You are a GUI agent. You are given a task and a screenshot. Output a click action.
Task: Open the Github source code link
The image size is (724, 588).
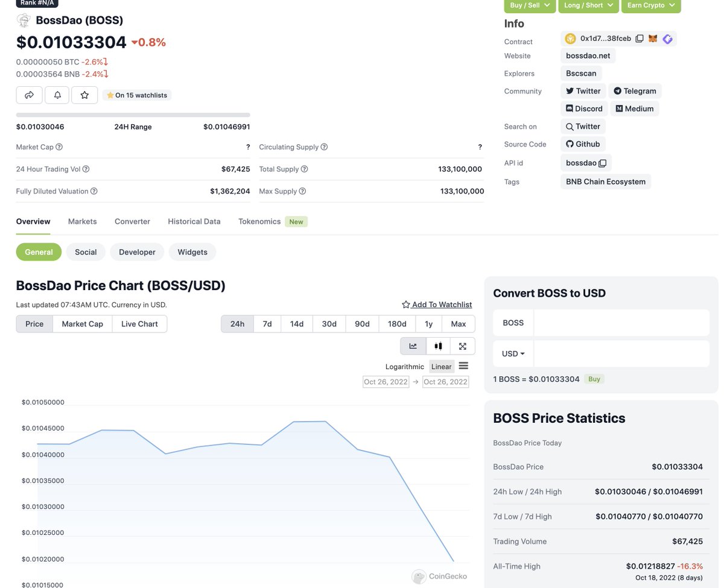pos(583,144)
